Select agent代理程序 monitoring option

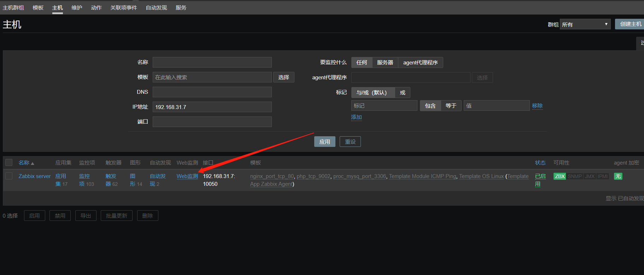(x=420, y=63)
